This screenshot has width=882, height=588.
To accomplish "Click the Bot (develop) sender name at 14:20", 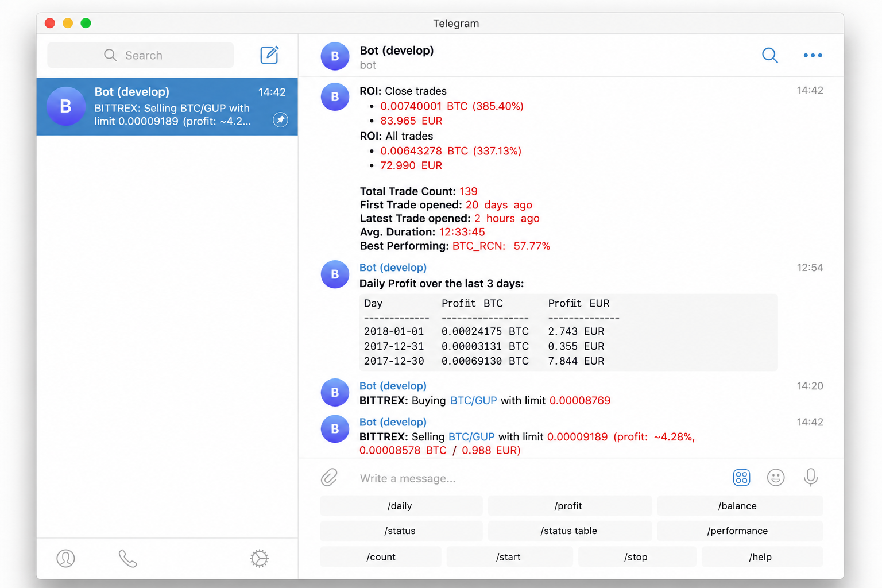I will pyautogui.click(x=393, y=386).
